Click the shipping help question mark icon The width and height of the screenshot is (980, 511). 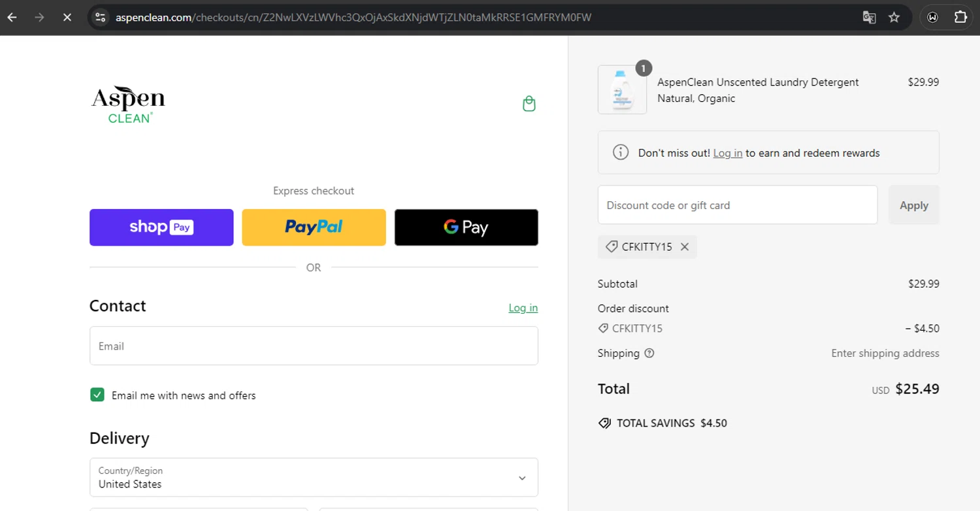(649, 354)
